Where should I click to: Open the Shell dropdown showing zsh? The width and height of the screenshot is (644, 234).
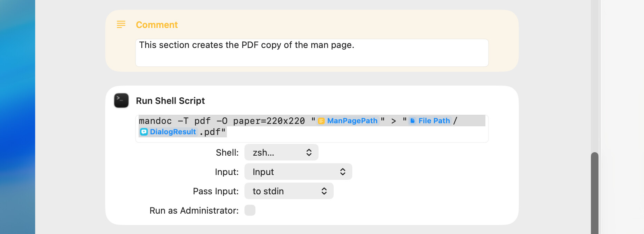tap(281, 153)
